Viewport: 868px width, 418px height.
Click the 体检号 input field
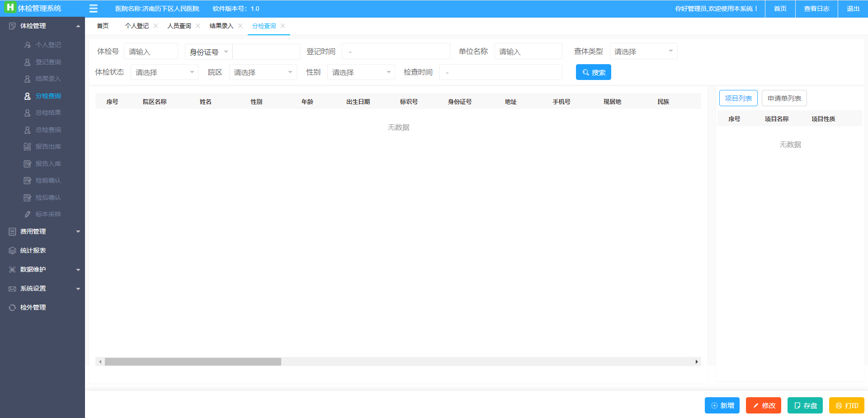pos(151,52)
